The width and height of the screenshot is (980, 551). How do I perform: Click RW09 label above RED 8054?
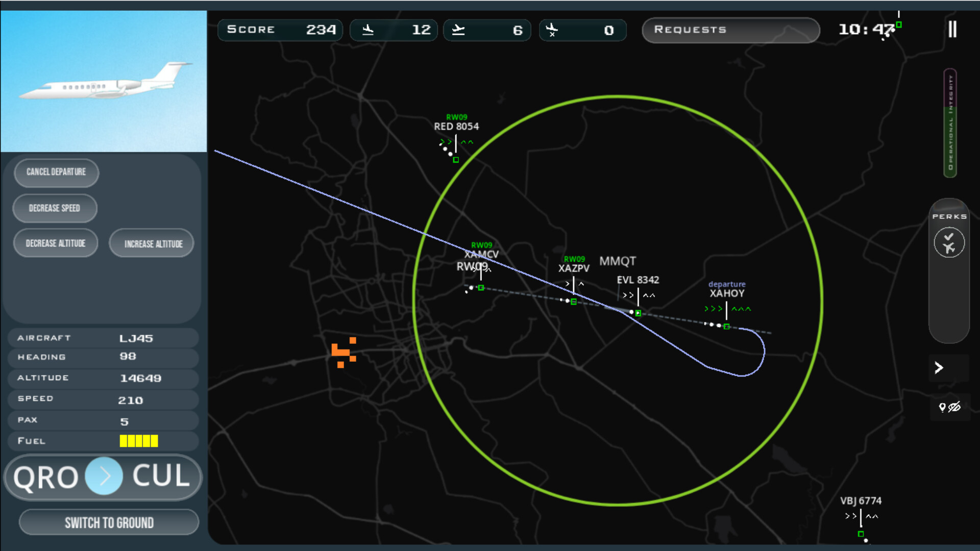tap(456, 117)
